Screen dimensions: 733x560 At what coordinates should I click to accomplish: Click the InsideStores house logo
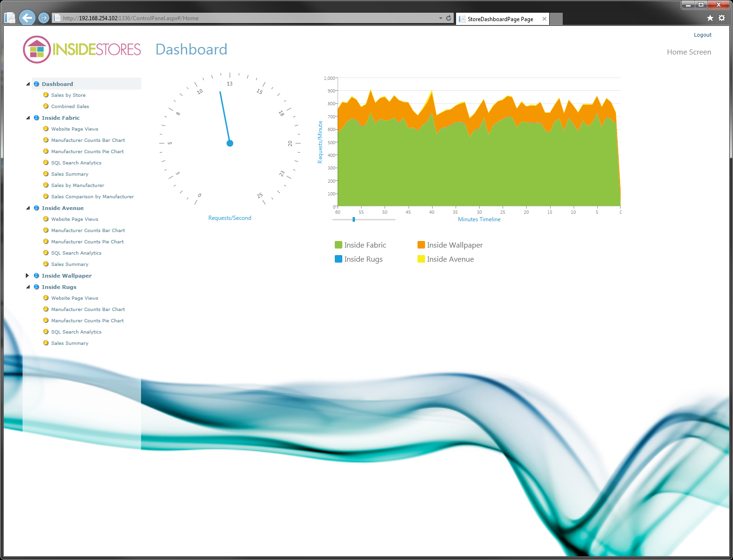(x=37, y=49)
